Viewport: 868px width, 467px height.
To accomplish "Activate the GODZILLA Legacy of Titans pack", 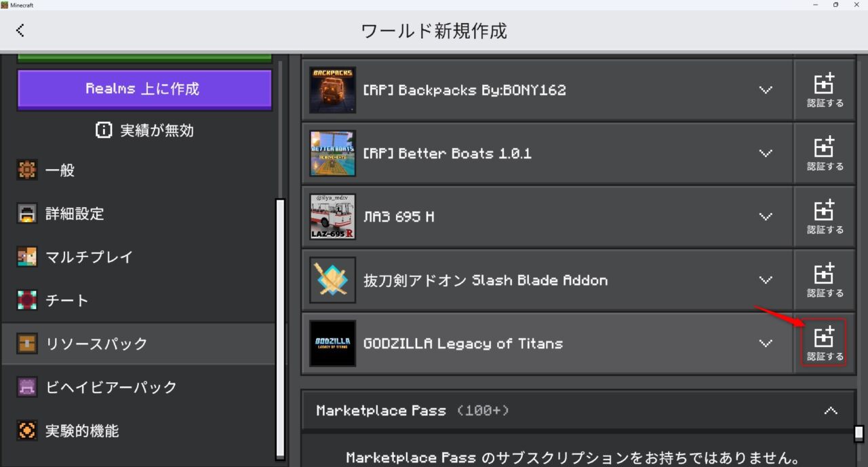I will click(825, 343).
